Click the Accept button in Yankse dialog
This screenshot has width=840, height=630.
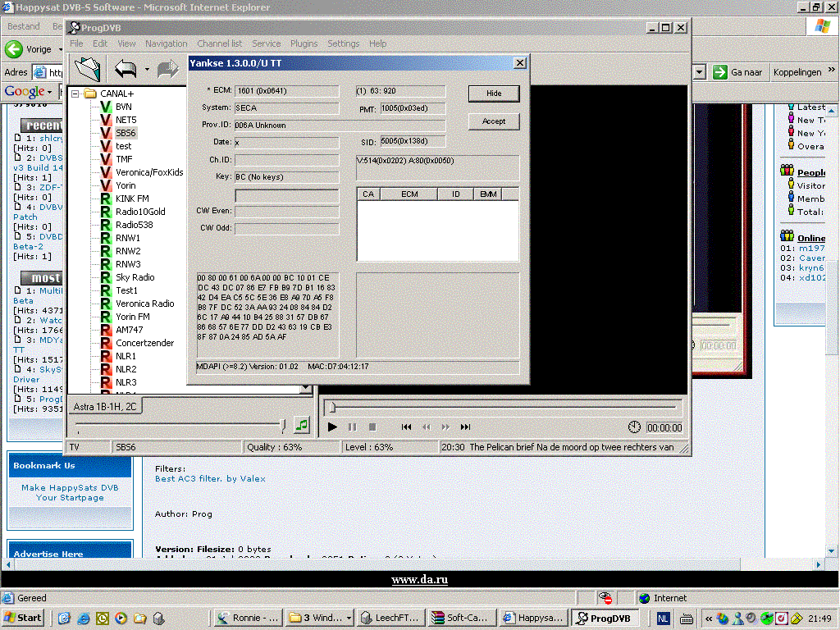[x=494, y=121]
